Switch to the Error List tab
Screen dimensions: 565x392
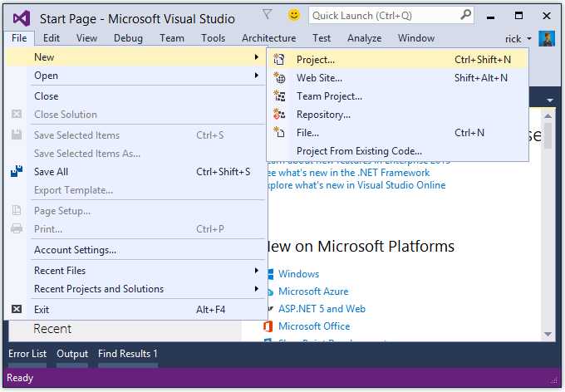27,354
